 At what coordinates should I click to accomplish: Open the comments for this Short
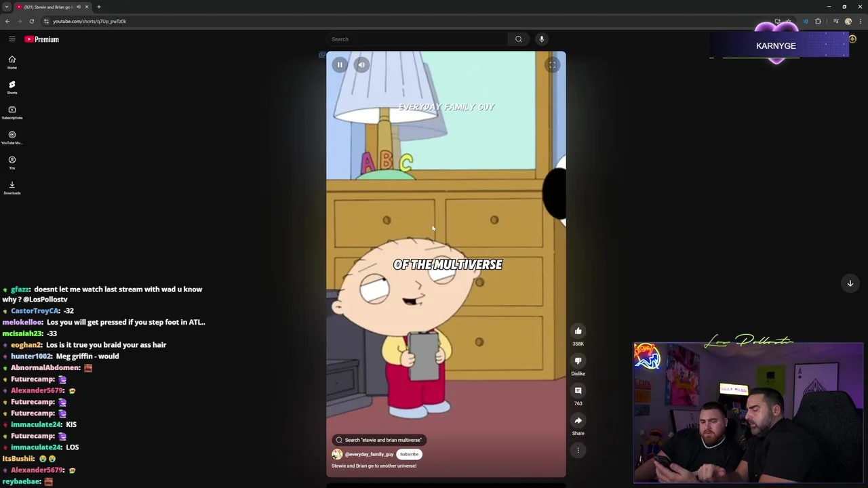point(578,391)
